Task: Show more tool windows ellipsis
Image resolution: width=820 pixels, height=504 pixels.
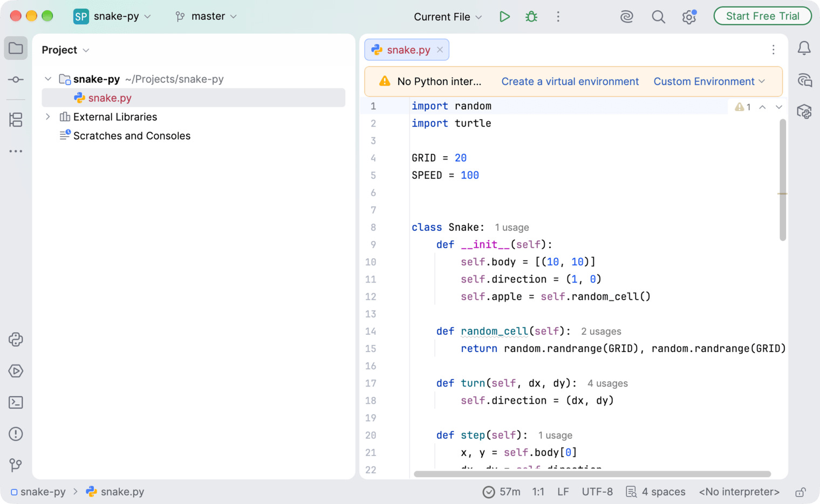Action: tap(16, 151)
